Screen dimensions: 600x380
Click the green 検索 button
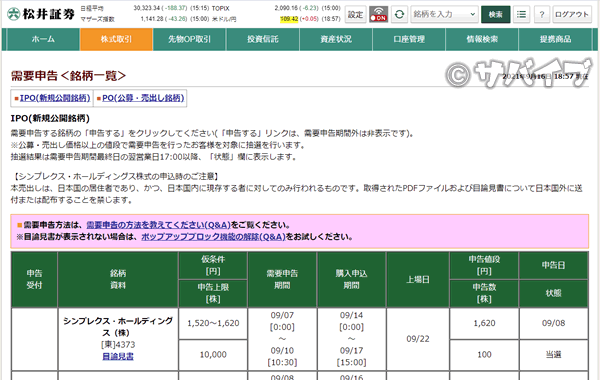(496, 14)
